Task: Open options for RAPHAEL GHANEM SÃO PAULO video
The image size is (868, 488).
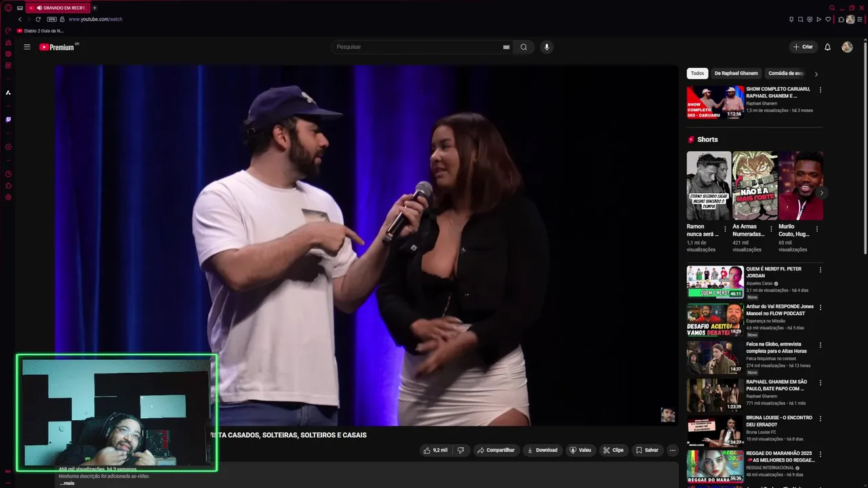Action: pos(821,382)
